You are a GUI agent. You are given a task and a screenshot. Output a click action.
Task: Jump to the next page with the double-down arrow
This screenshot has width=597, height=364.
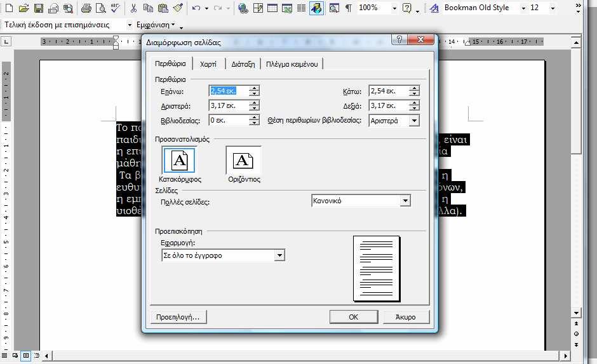[x=576, y=344]
